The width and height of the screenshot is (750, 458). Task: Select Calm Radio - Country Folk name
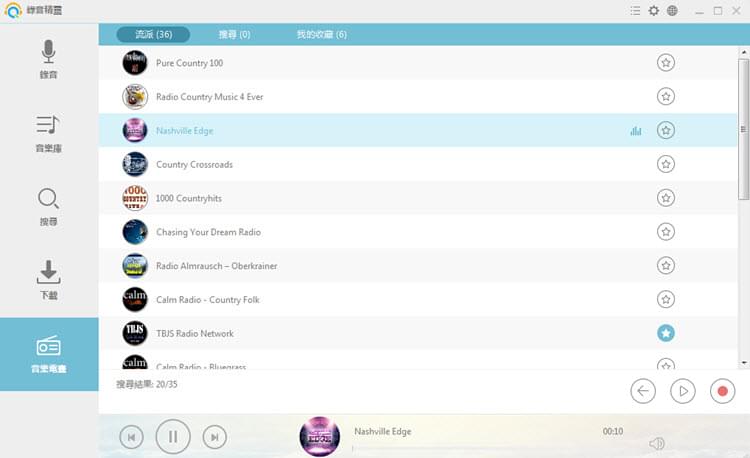point(208,300)
